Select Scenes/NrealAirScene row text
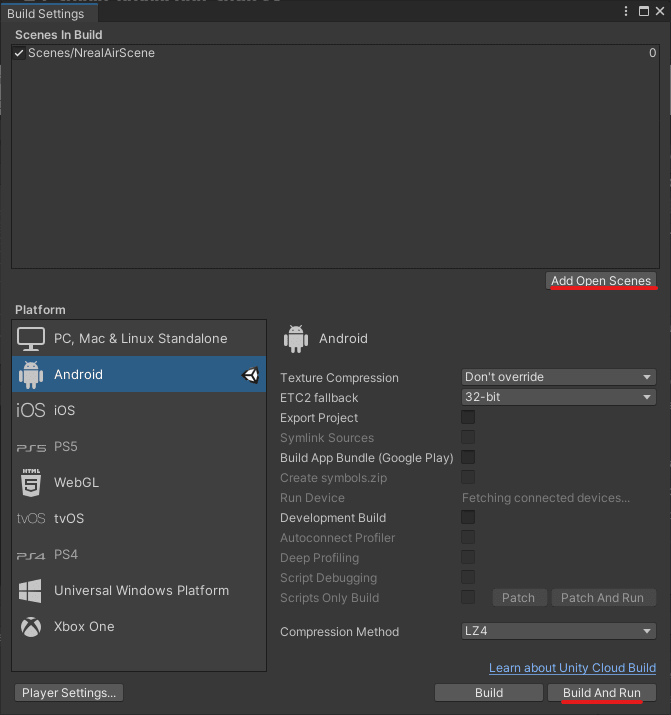Viewport: 671px width, 715px height. (91, 53)
